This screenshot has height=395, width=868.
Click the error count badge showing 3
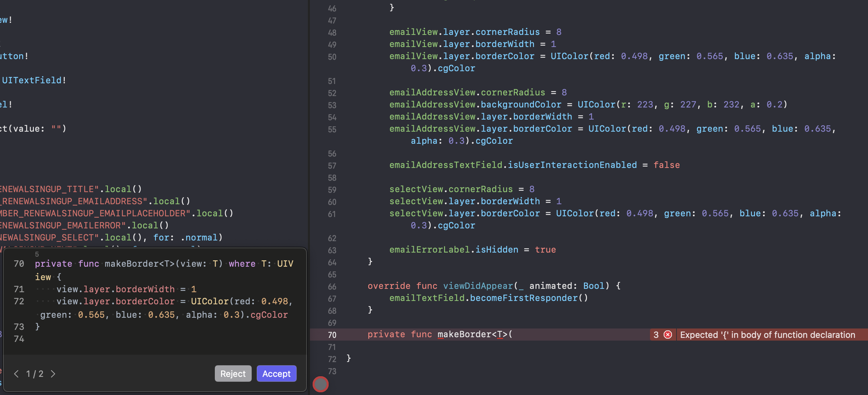pos(656,335)
